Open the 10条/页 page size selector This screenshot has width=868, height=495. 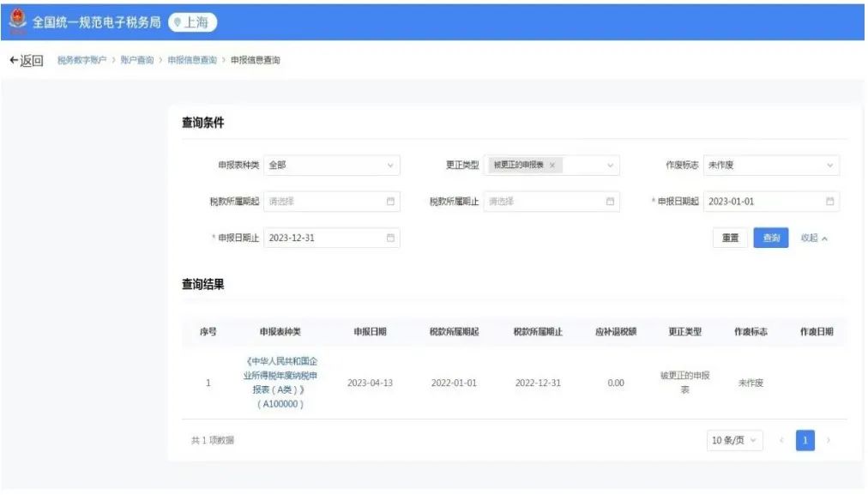(x=735, y=440)
